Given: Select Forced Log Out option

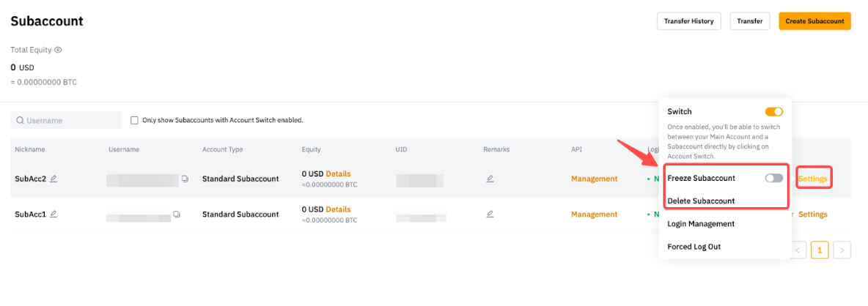Looking at the screenshot, I should pyautogui.click(x=694, y=247).
